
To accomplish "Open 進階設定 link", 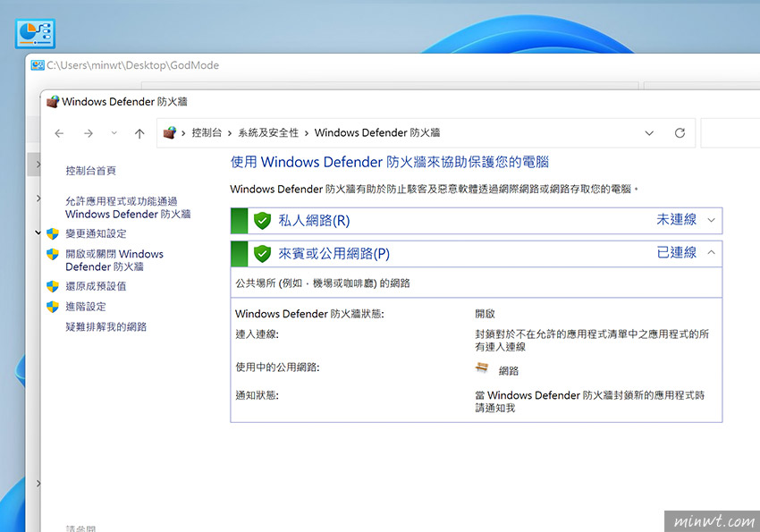I will pyautogui.click(x=86, y=307).
